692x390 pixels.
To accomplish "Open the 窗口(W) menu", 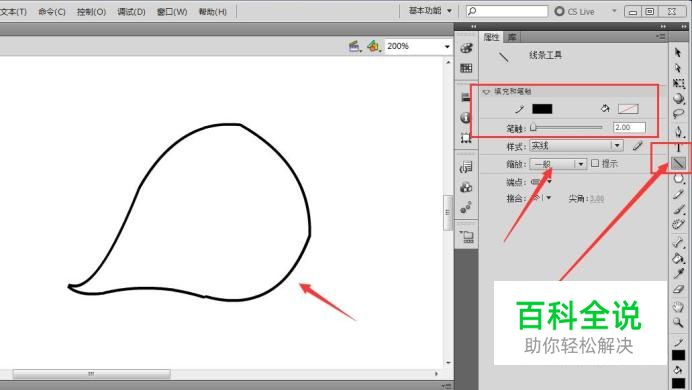I will coord(172,11).
